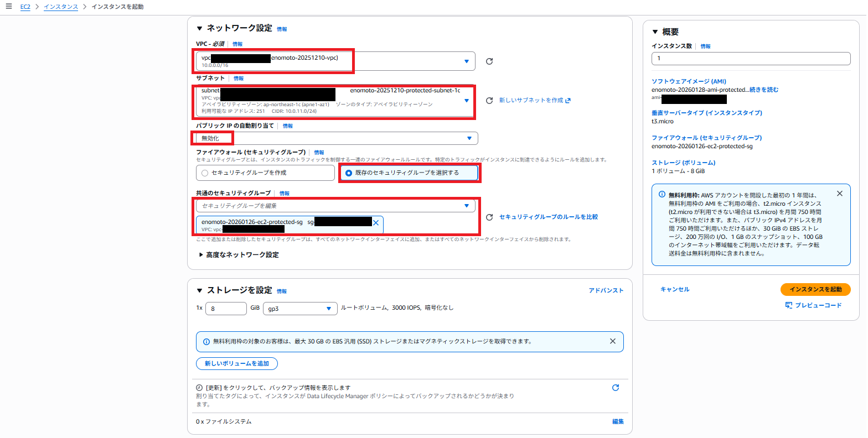Click the インスタンスを起動 orange button

815,289
